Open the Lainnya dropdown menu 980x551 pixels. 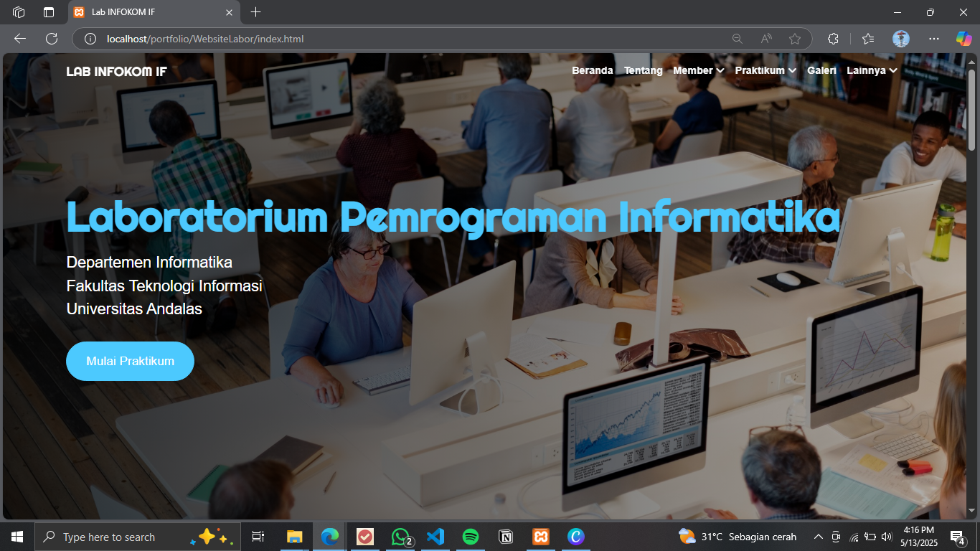pos(872,70)
